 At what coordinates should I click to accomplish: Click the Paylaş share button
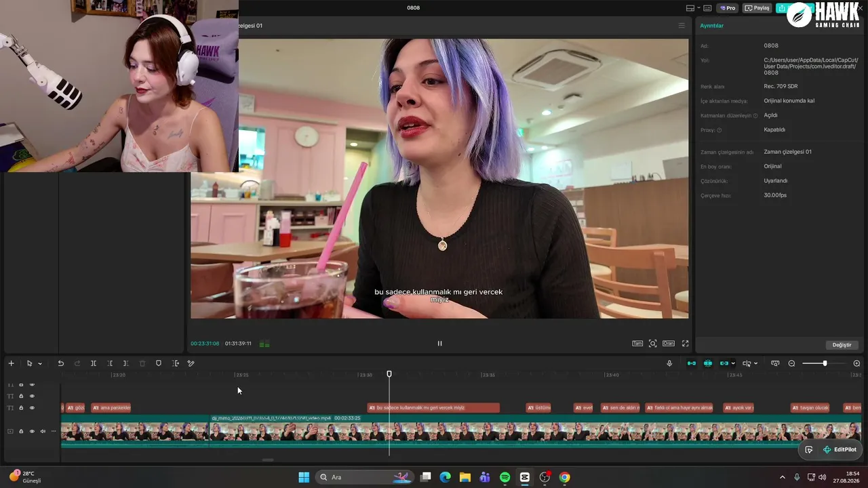(x=757, y=8)
